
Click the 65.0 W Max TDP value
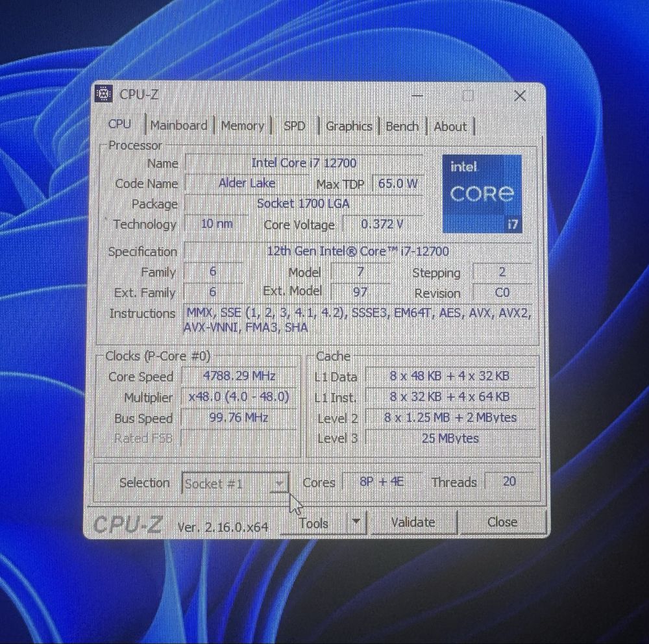[x=398, y=183]
